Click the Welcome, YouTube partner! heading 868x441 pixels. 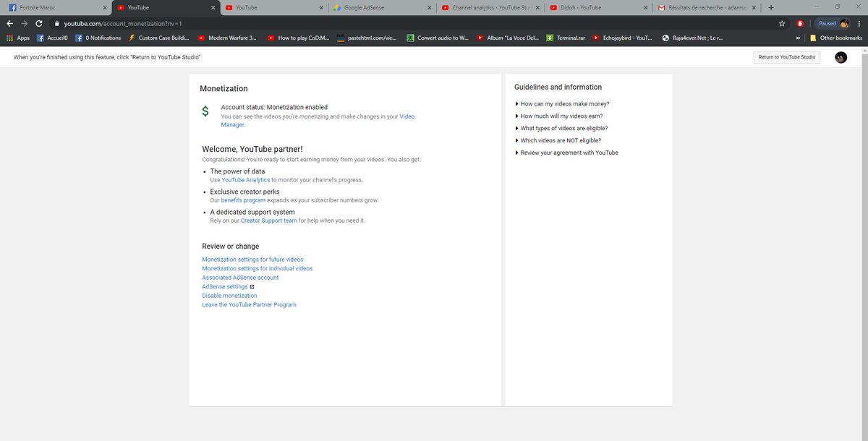[252, 149]
